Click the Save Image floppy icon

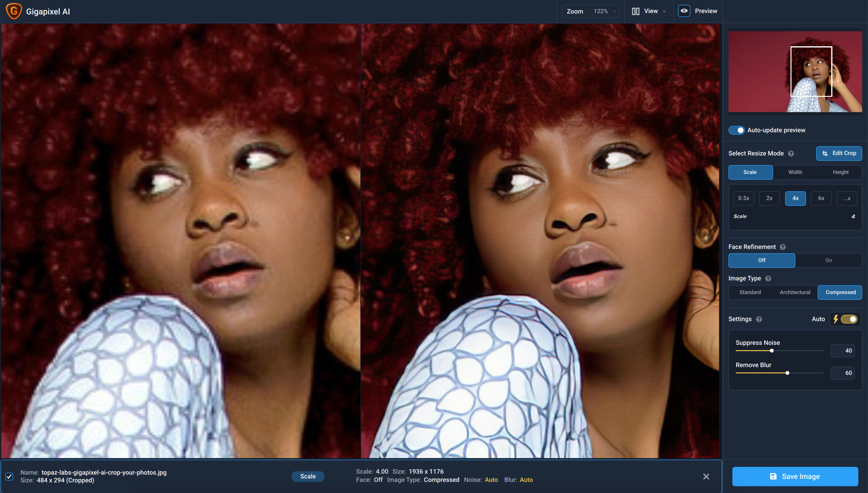773,476
